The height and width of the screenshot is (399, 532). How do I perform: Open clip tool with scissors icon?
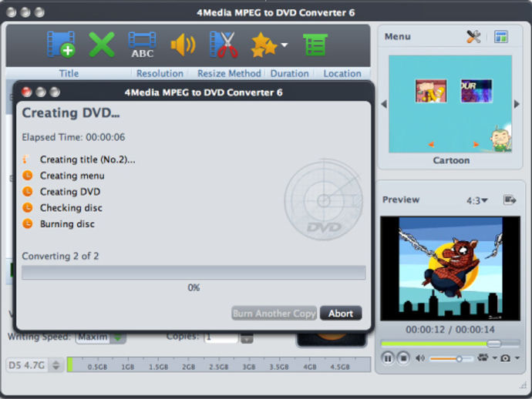(x=224, y=45)
